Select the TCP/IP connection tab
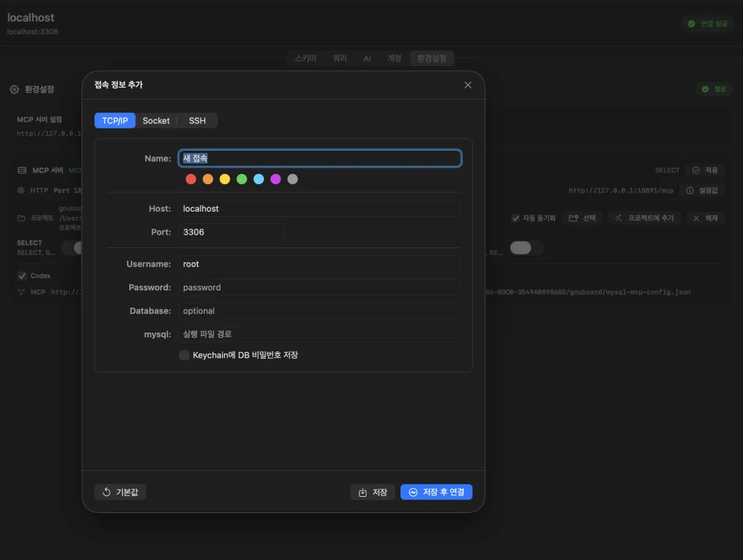This screenshot has width=743, height=560. [x=115, y=120]
